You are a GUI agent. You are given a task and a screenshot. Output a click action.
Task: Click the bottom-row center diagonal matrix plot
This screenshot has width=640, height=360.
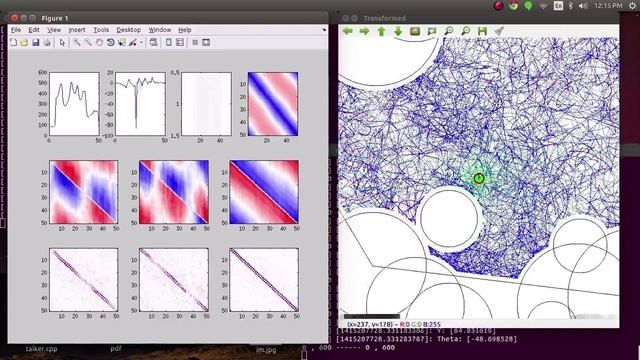(x=174, y=280)
